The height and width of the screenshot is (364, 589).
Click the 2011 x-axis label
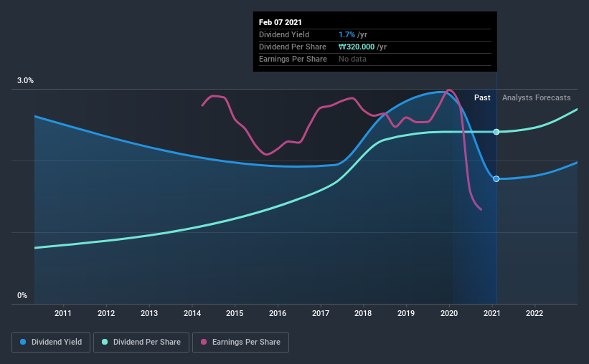click(x=62, y=313)
